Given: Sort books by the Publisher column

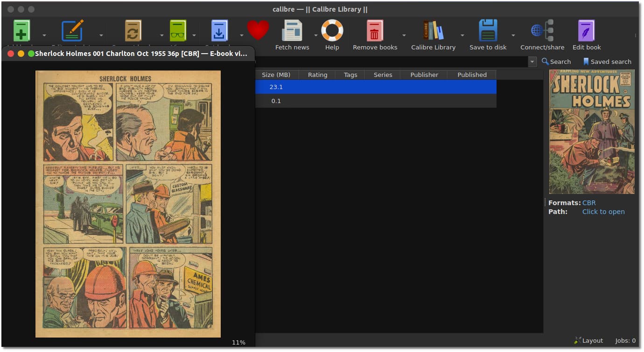Looking at the screenshot, I should [x=424, y=74].
